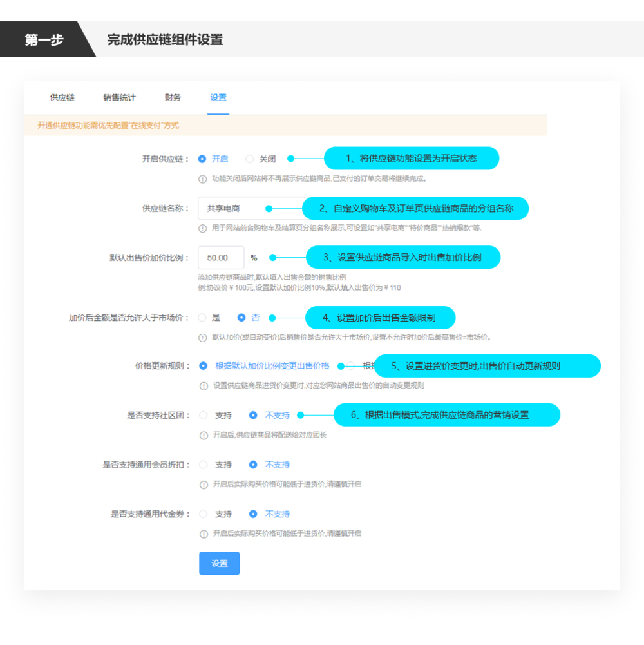Enable 支持 for 是否支持社区团
The image size is (644, 645).
pos(204,416)
